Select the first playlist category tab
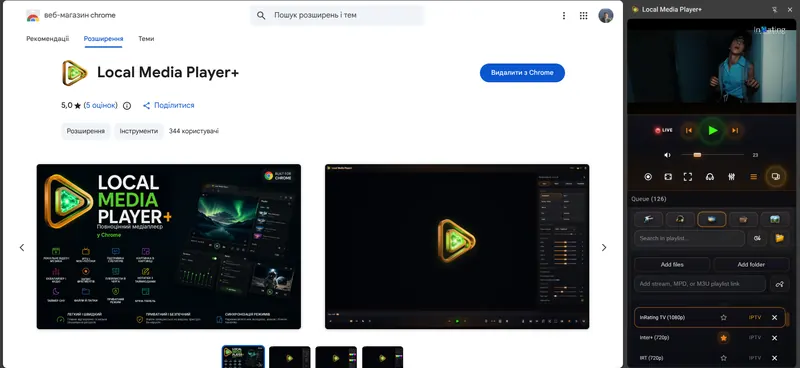The width and height of the screenshot is (800, 368). point(648,219)
